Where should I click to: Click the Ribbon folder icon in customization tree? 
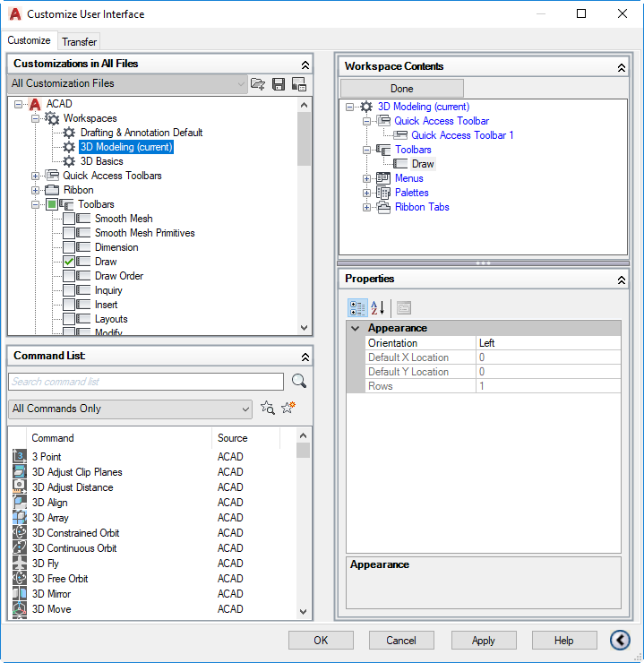coord(52,190)
